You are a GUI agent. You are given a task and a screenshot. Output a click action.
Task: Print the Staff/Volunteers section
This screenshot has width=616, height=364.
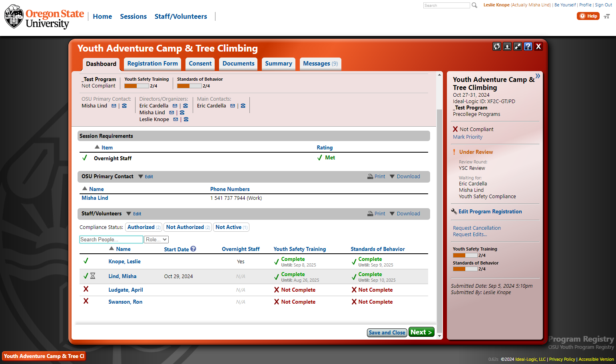click(377, 214)
